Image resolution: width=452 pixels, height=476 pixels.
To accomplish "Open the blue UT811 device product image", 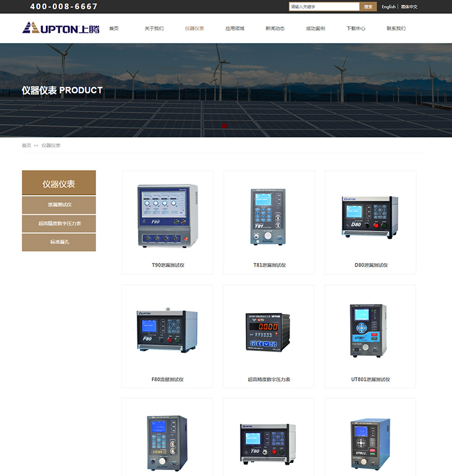I will pos(371,444).
